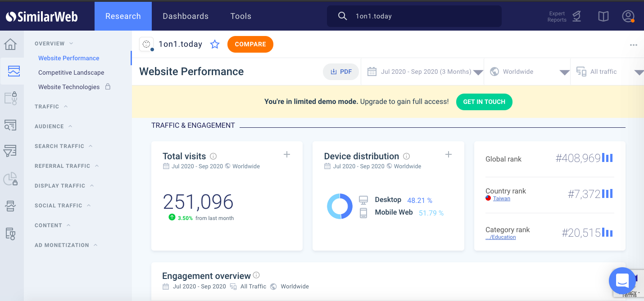Open the Worldwide country dropdown
644x301 pixels.
coord(529,72)
